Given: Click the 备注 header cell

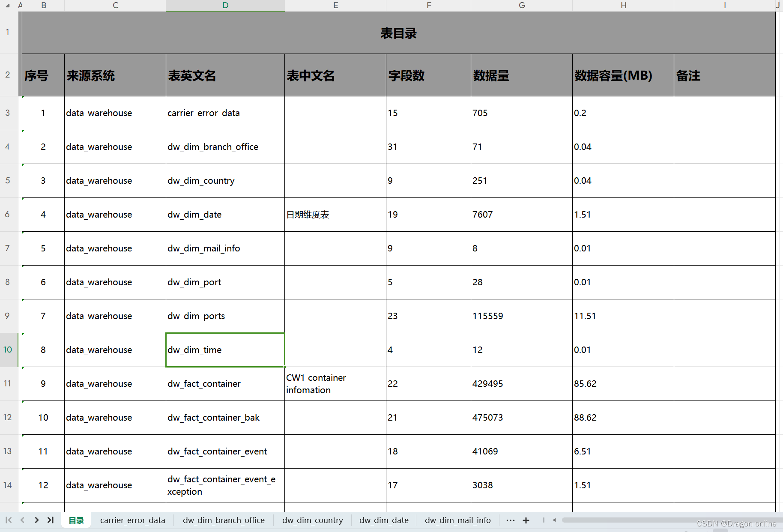Looking at the screenshot, I should click(725, 75).
